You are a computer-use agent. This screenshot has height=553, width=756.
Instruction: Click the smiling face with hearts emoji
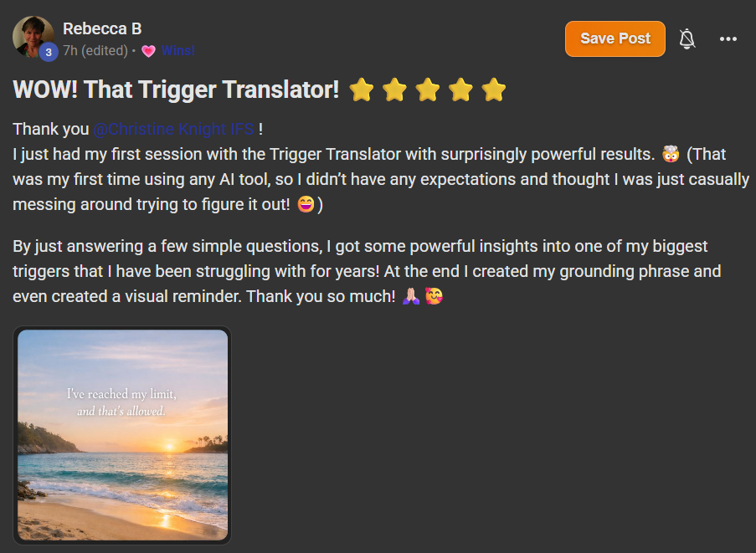point(434,297)
